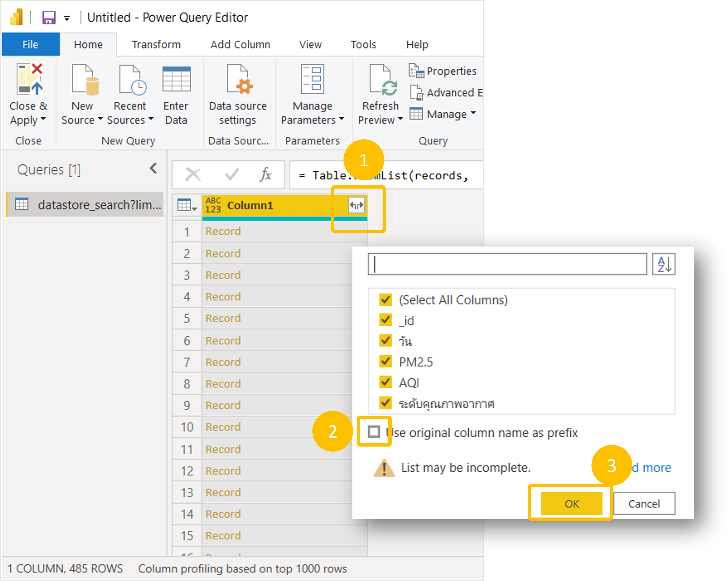
Task: Expand the Manage Parameters dropdown arrow
Action: click(x=341, y=119)
